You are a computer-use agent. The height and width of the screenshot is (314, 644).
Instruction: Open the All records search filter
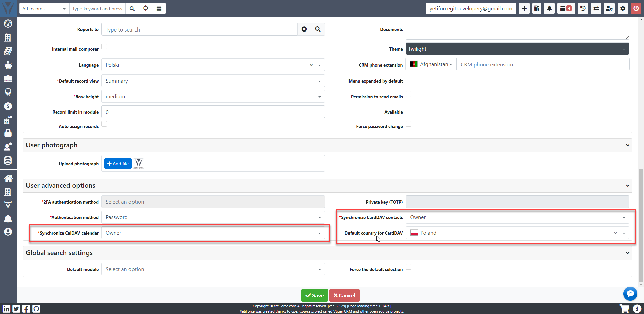(x=44, y=8)
